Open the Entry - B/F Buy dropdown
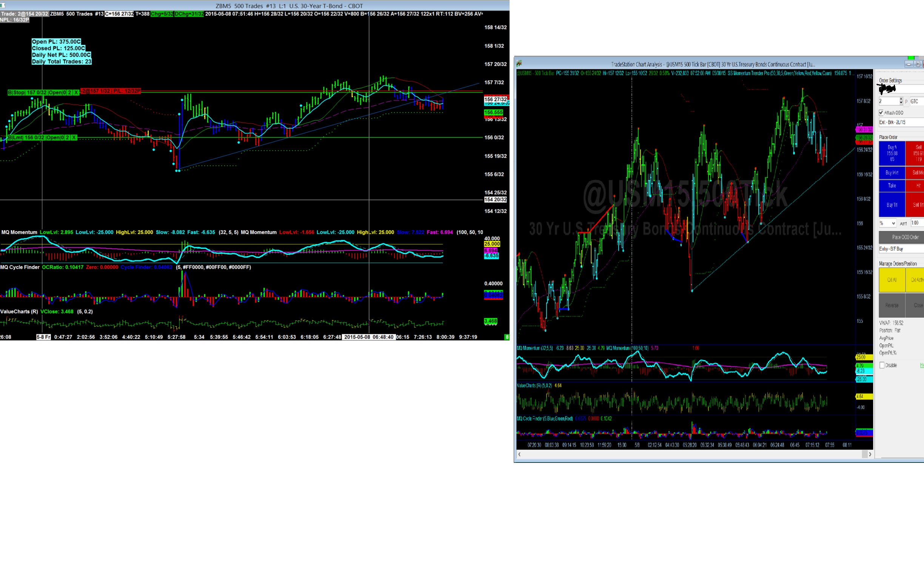The height and width of the screenshot is (581, 924). 901,249
